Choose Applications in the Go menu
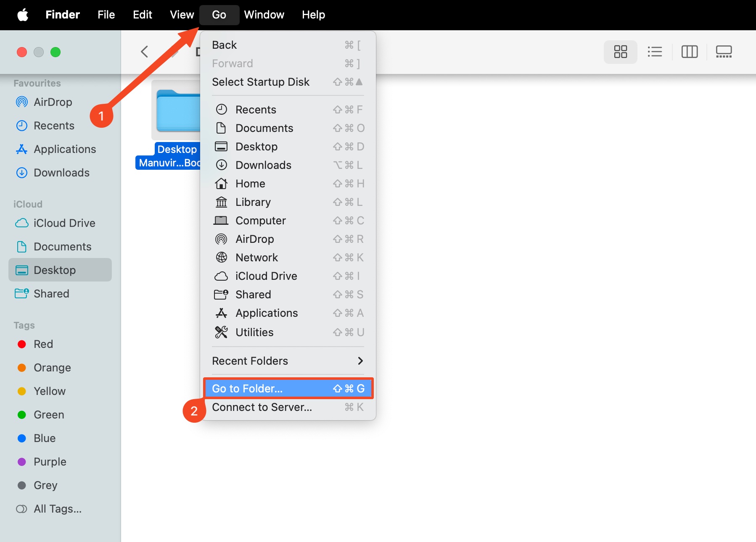The height and width of the screenshot is (542, 756). point(288,313)
